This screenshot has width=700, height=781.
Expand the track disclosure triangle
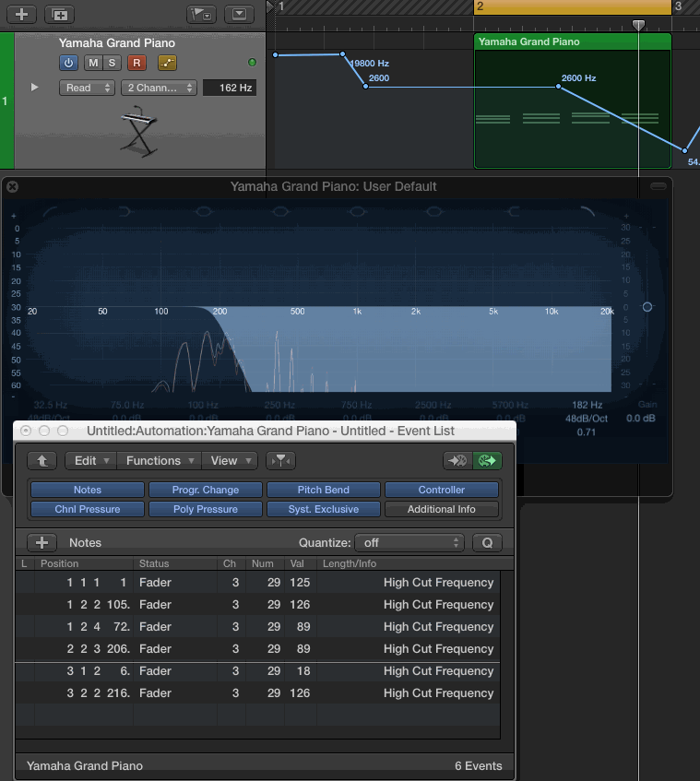coord(35,88)
